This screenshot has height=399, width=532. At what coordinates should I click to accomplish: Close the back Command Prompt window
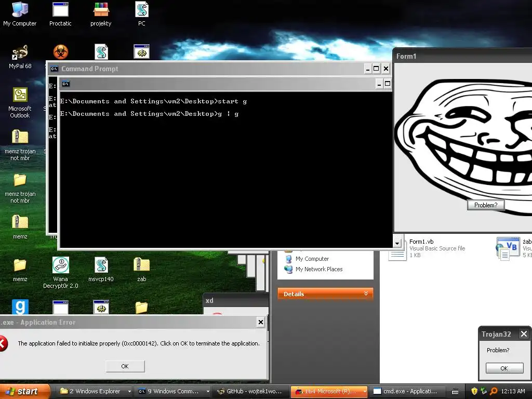point(386,69)
